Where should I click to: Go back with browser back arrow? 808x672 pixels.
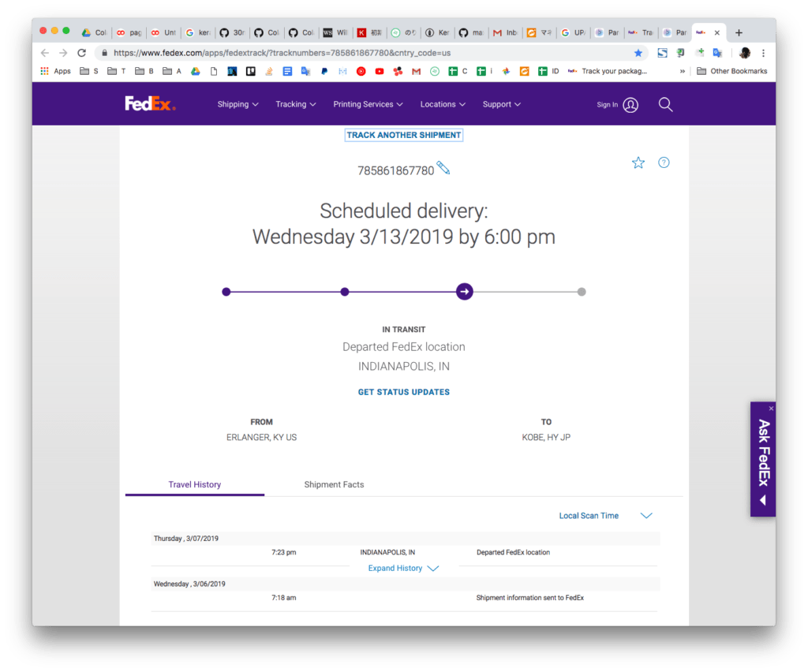coord(45,53)
